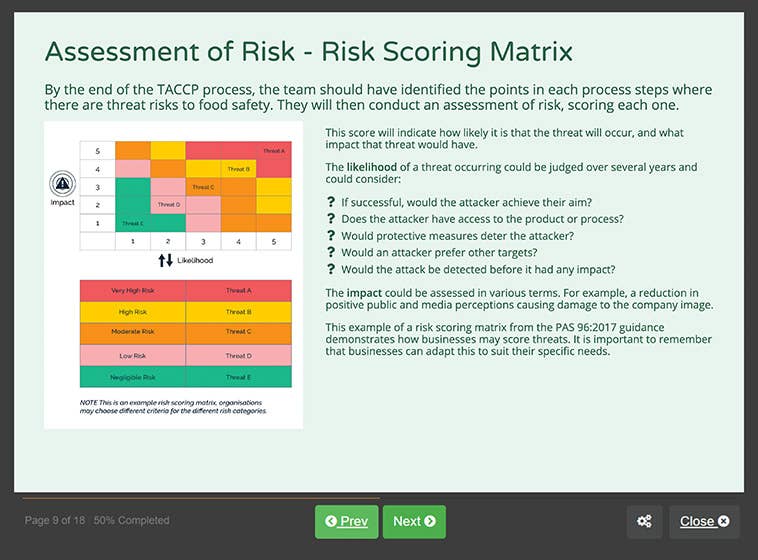Open the settings gears icon
Image resolution: width=758 pixels, height=560 pixels.
[644, 521]
